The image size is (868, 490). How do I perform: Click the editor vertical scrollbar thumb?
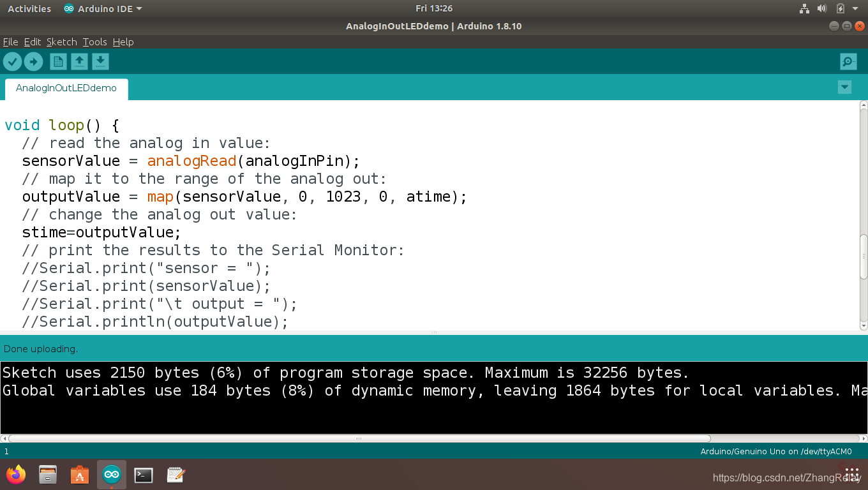coord(864,256)
